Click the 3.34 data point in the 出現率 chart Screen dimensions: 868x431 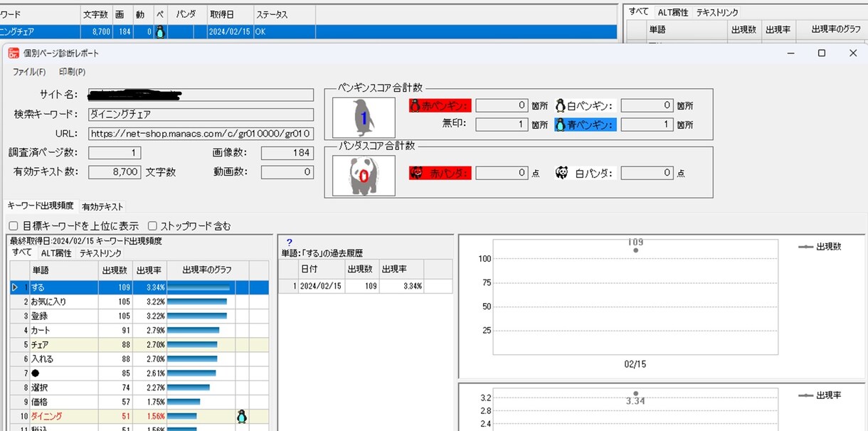pos(635,393)
